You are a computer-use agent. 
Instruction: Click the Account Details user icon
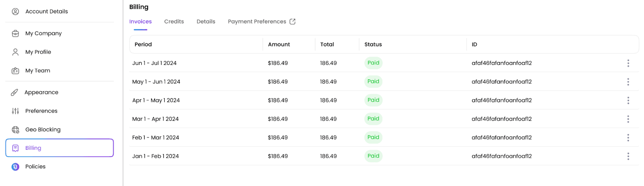[15, 12]
